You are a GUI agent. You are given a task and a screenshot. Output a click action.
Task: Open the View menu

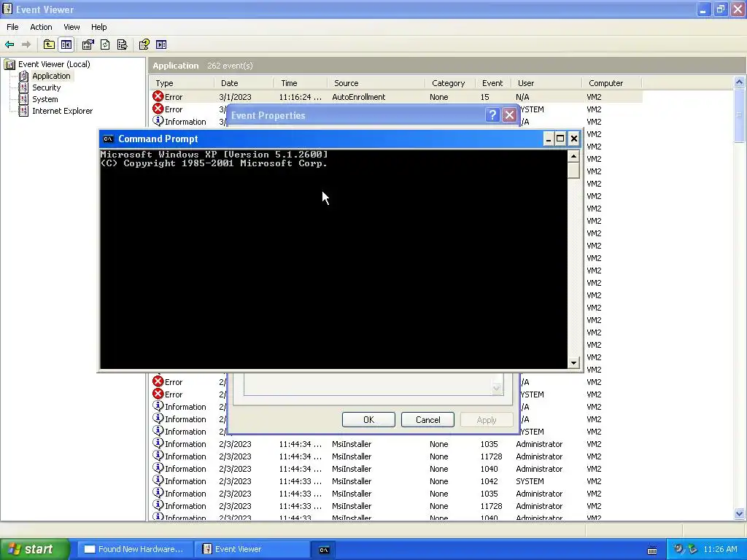[x=71, y=27]
